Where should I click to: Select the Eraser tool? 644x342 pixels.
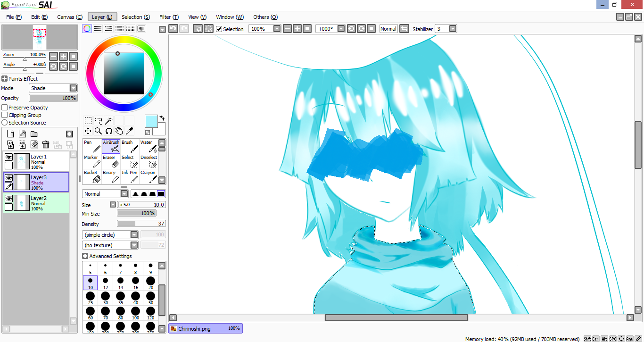coord(110,161)
